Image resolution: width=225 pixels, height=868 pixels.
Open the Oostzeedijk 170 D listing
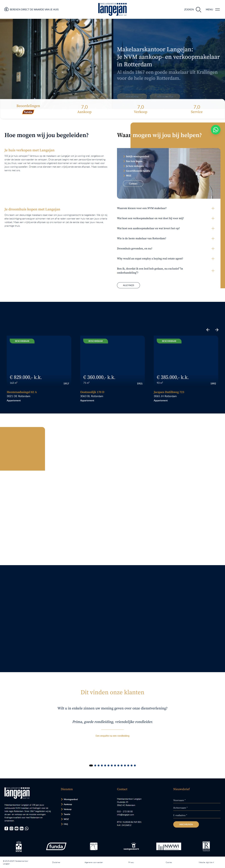click(112, 369)
